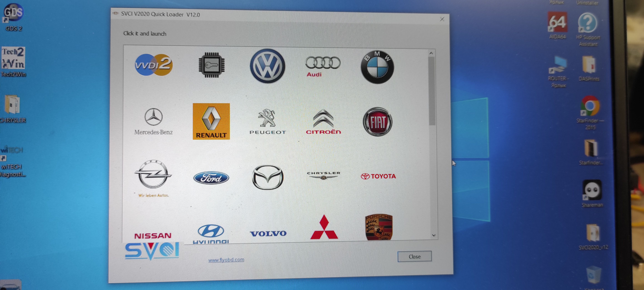Open the www.flyobd.com link
Viewport: 644px width, 290px height.
(226, 260)
